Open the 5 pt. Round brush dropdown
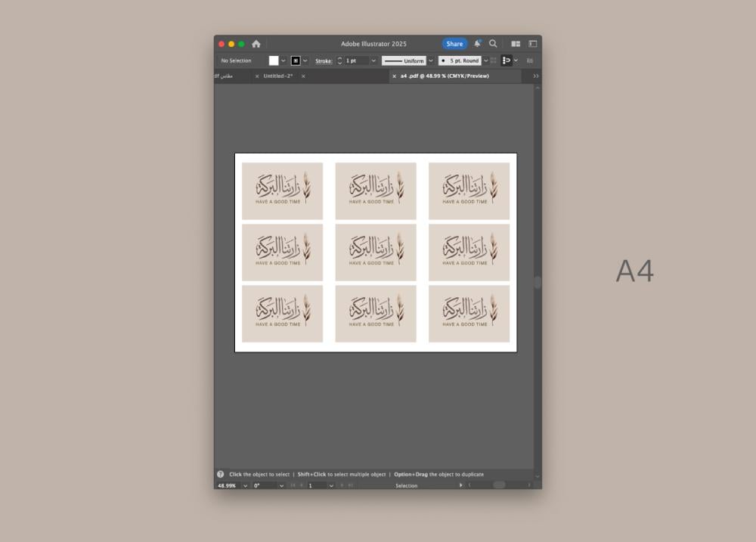Viewport: 756px width, 542px height. (x=485, y=60)
